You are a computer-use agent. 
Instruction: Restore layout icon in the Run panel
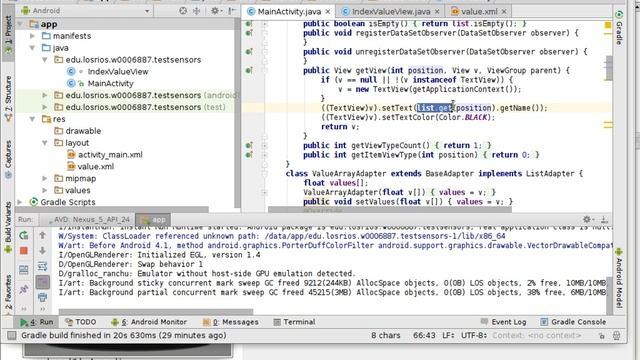[x=24, y=270]
